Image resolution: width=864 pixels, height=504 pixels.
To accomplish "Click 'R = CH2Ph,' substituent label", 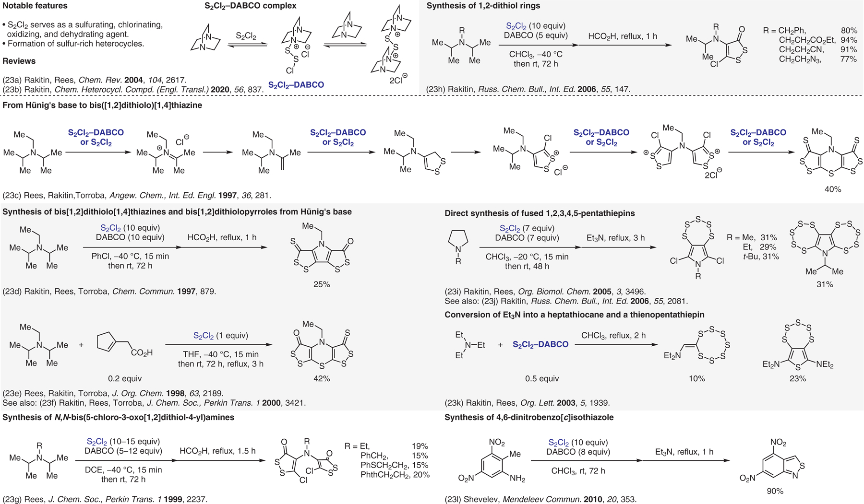I will [x=784, y=31].
